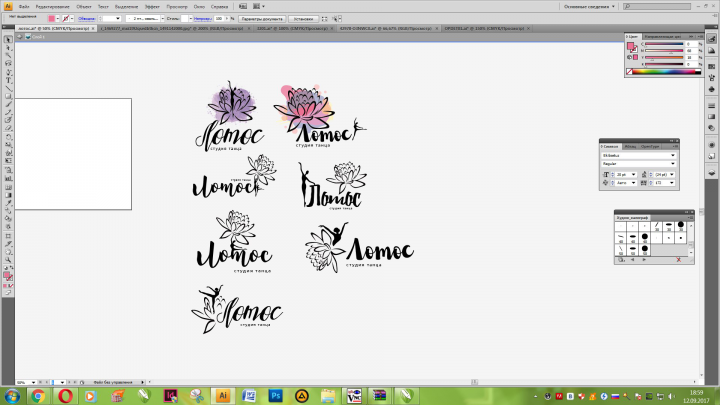Viewport: 720px width, 405px height.
Task: Set paint to None in toolbox
Action: (x=11, y=286)
